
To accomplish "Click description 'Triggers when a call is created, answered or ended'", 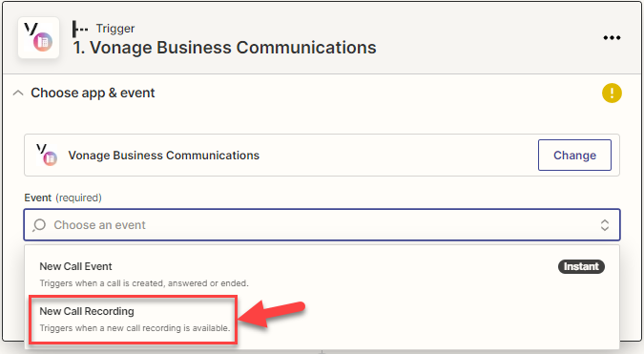I will (144, 283).
